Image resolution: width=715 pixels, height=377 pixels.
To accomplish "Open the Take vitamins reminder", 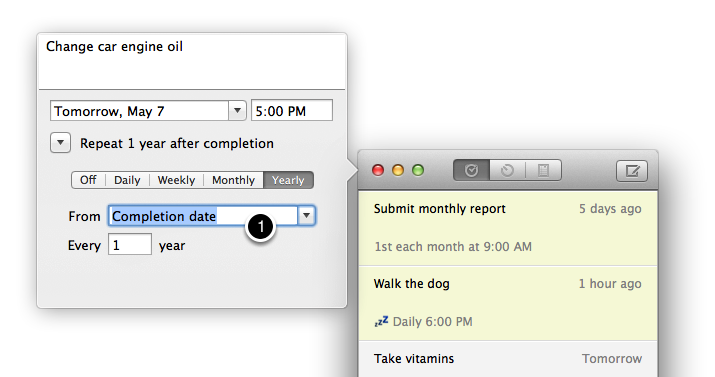I will 508,359.
